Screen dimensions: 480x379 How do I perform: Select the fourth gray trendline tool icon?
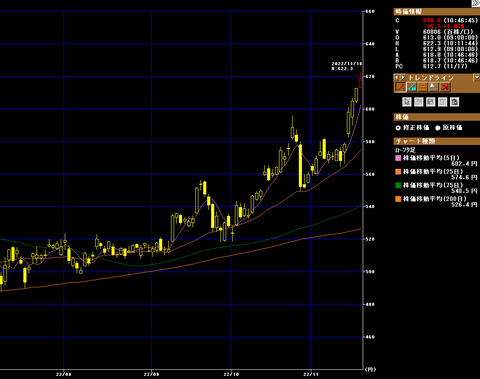coord(433,87)
